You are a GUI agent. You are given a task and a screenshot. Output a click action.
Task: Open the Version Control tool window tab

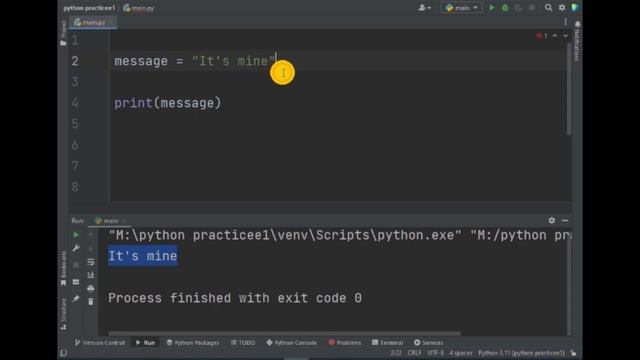point(100,343)
